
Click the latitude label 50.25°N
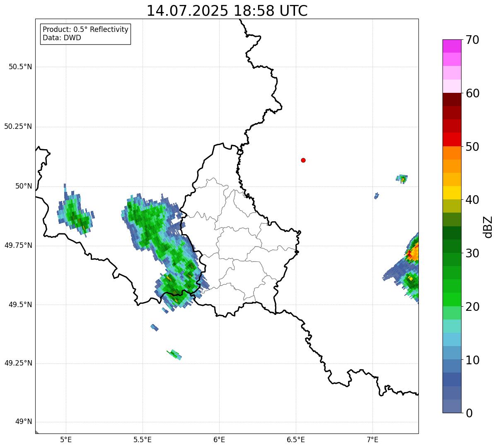click(18, 126)
